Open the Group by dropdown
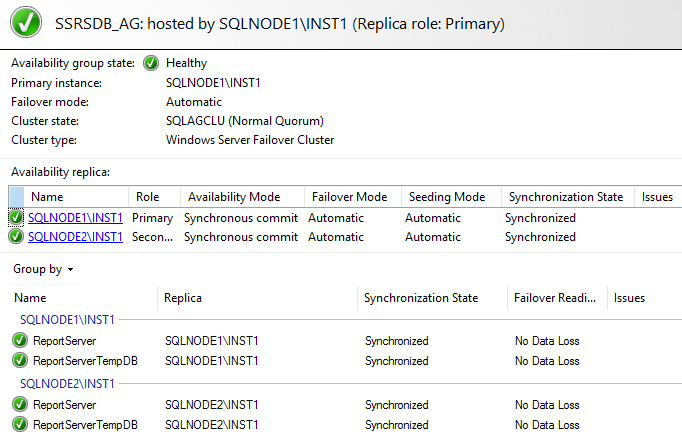 click(43, 269)
